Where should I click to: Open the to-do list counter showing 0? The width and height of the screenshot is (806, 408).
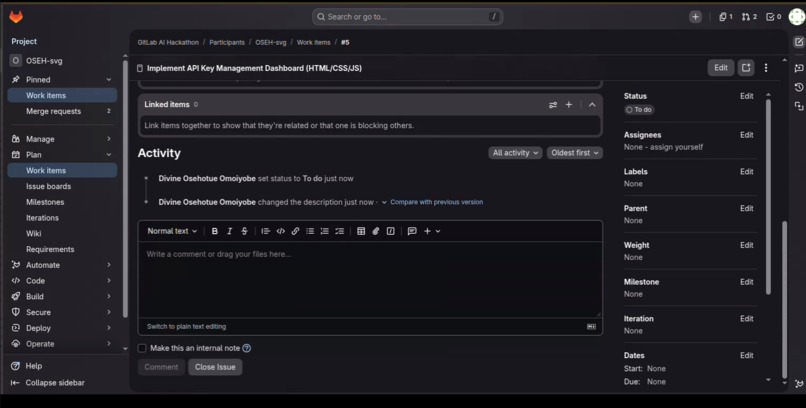[x=773, y=17]
